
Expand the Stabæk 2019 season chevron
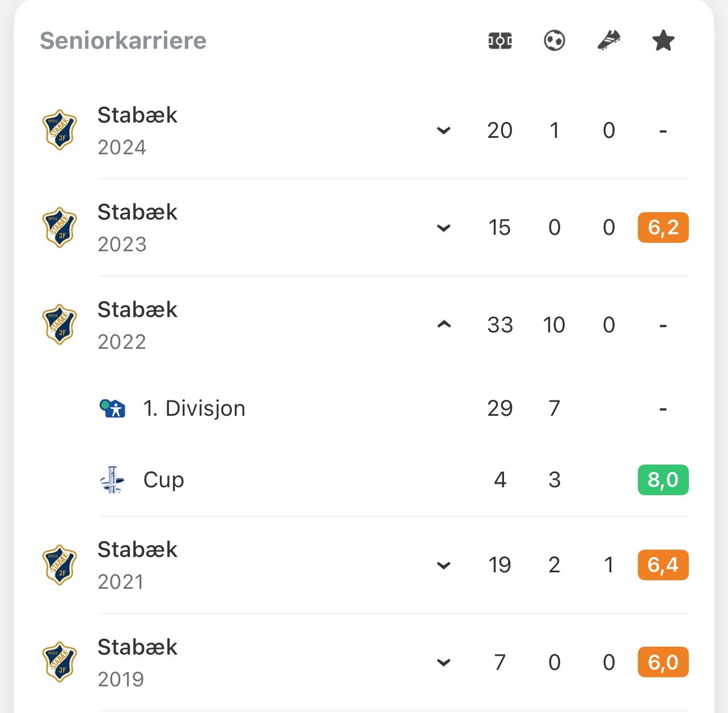(444, 662)
